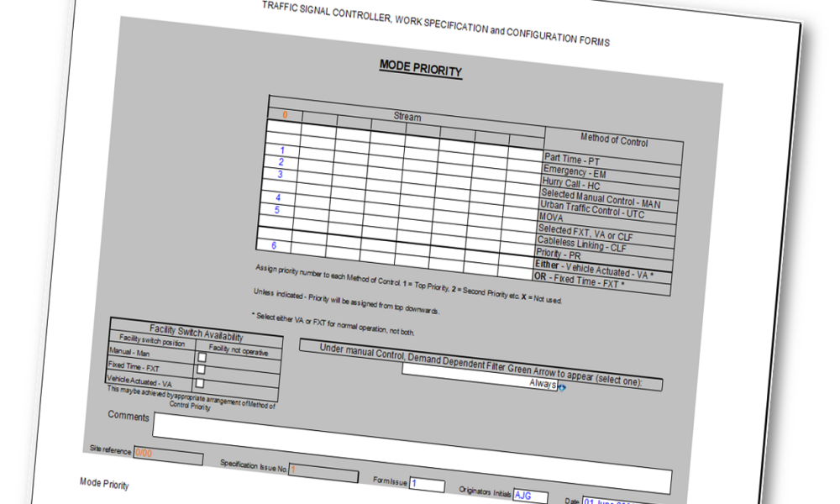Click the Stream header cell

[407, 118]
